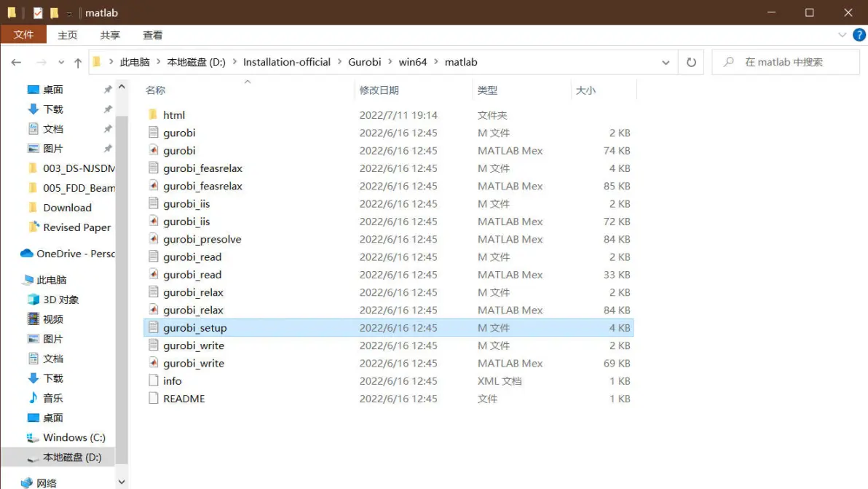Open Properties via the title bar checkmark icon
This screenshot has height=489, width=868.
click(x=38, y=12)
